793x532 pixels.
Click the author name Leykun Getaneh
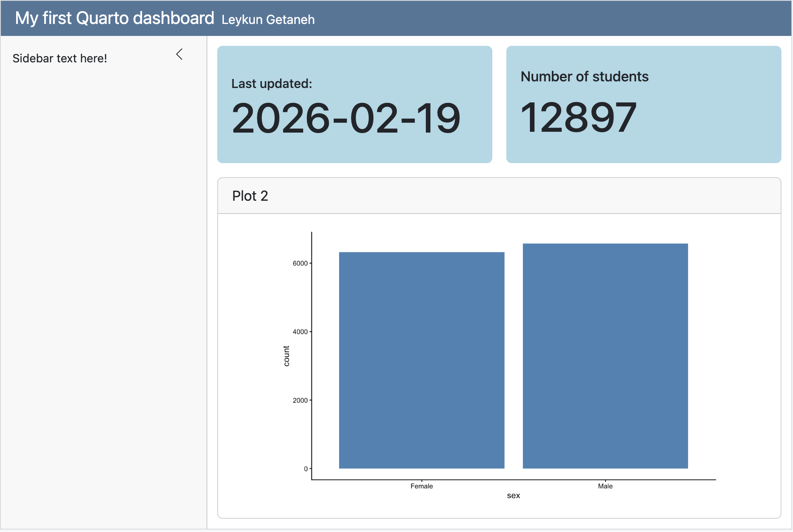[268, 19]
